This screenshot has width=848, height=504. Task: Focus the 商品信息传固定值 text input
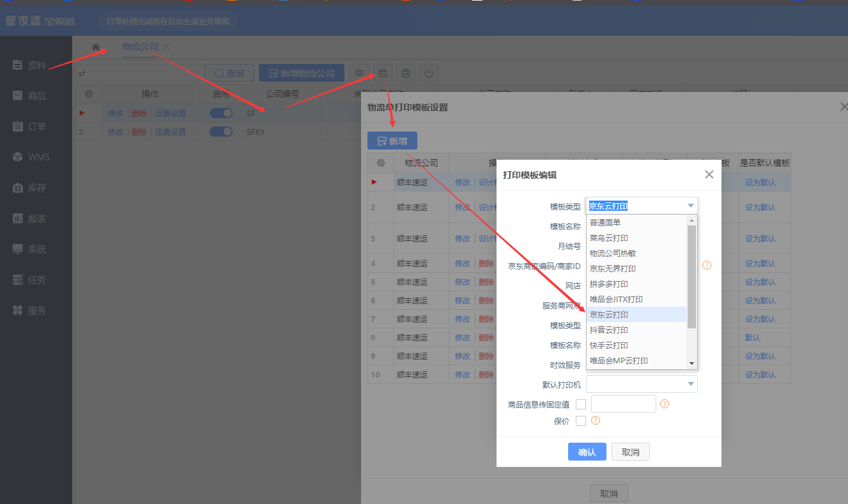[x=624, y=404]
